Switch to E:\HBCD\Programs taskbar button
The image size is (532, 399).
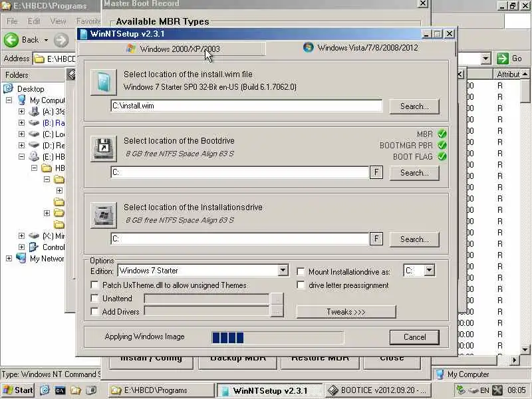162,390
